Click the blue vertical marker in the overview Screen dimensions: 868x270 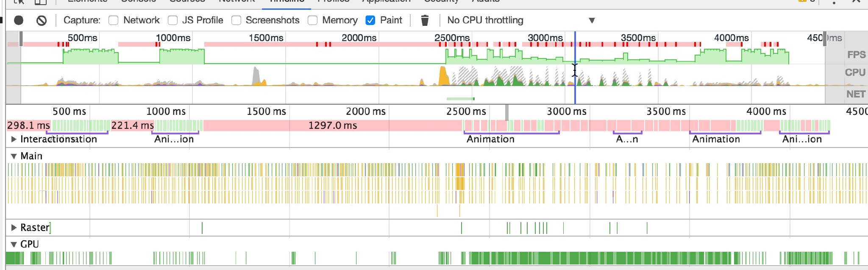pyautogui.click(x=575, y=68)
